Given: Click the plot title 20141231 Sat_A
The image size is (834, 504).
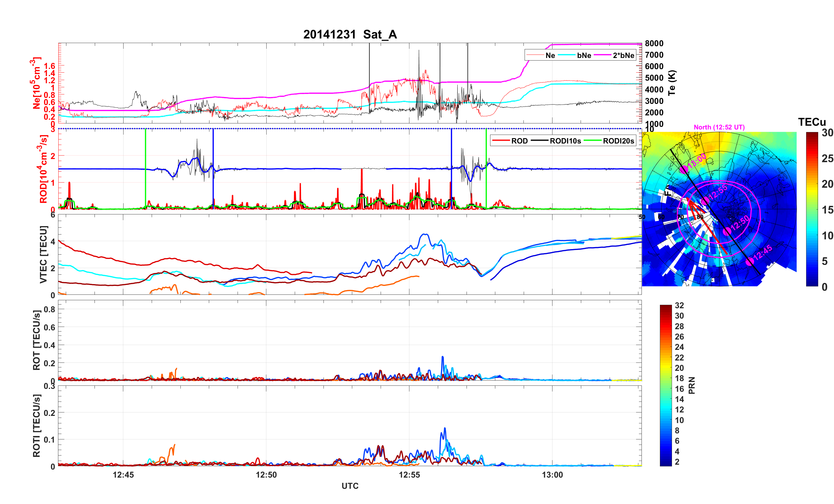Looking at the screenshot, I should [350, 34].
